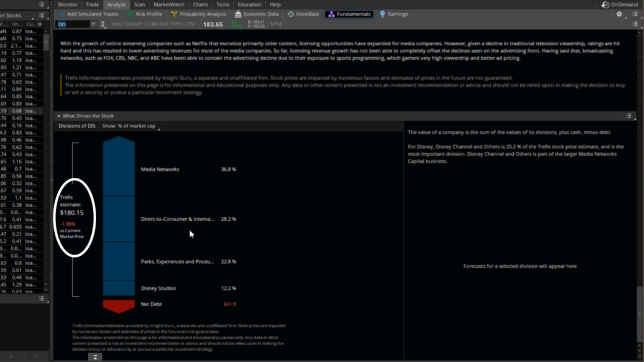
Task: Click the top blue Media Networks bar segment
Action: tap(119, 167)
